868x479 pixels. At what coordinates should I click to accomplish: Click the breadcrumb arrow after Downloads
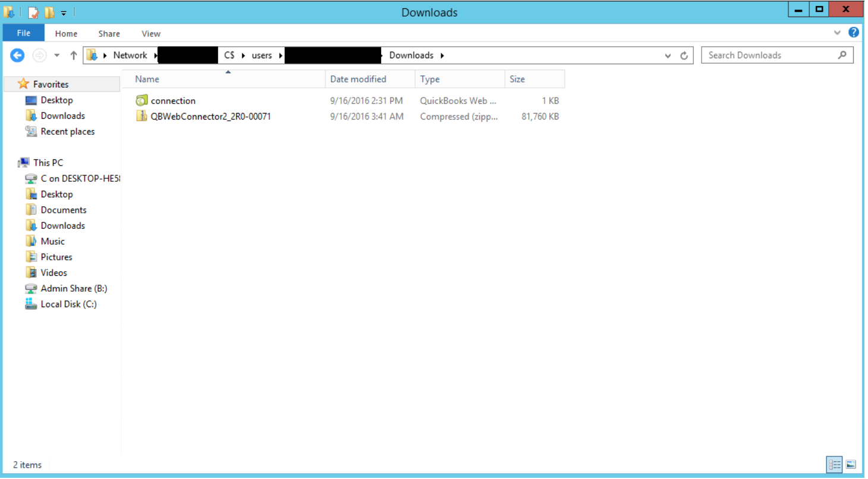pyautogui.click(x=442, y=55)
